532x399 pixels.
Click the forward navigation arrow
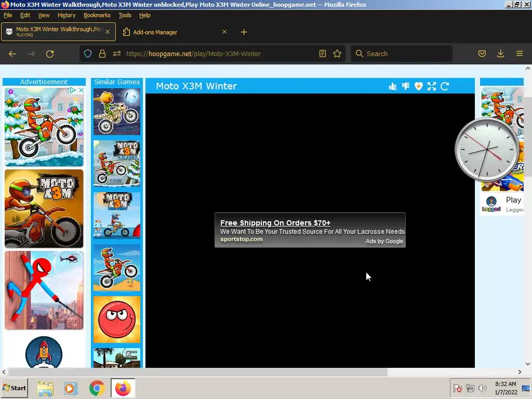click(x=31, y=54)
